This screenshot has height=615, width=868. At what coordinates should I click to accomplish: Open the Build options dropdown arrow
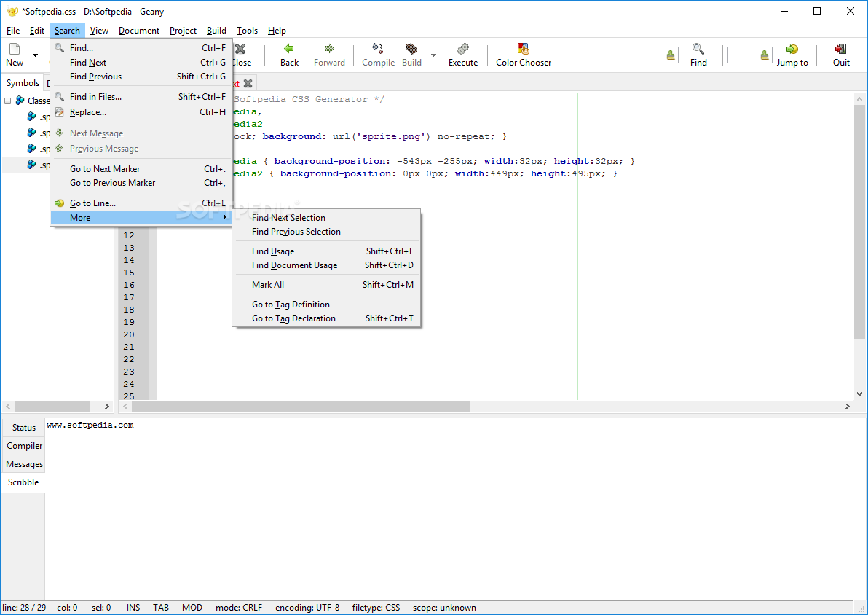point(434,55)
